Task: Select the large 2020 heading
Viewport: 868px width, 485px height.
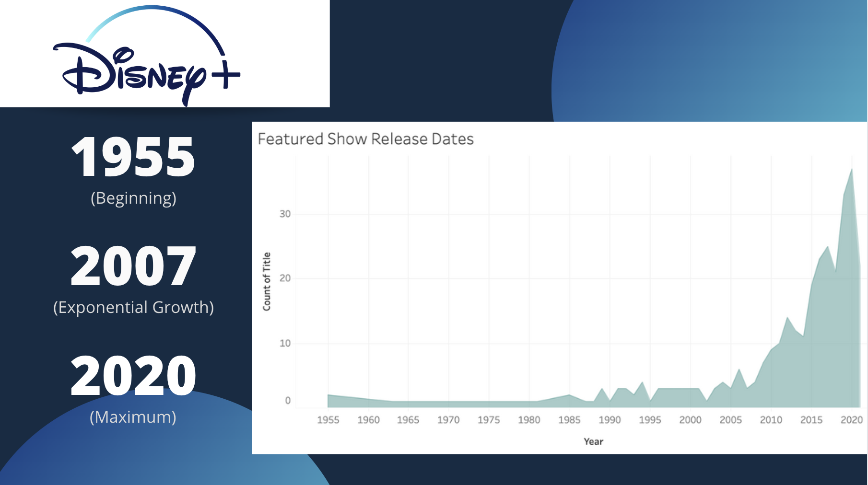Action: point(133,376)
